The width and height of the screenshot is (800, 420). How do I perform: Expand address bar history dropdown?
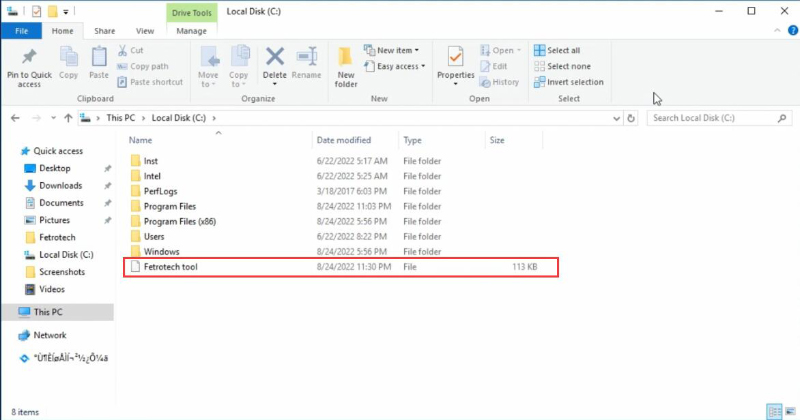pos(616,118)
